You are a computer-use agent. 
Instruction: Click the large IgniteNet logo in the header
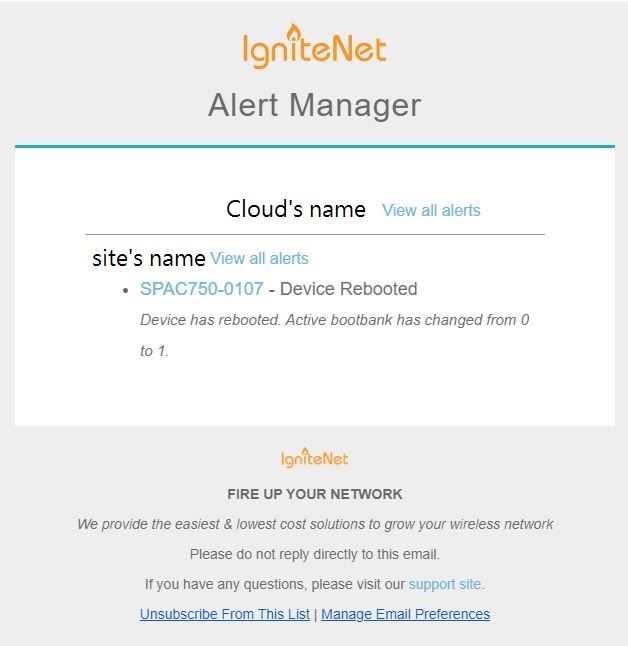click(x=314, y=46)
